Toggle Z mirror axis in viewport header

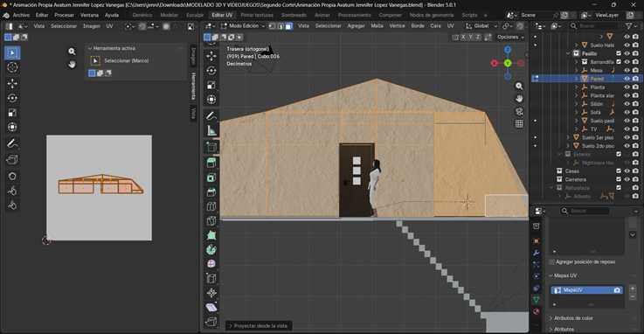(478, 37)
